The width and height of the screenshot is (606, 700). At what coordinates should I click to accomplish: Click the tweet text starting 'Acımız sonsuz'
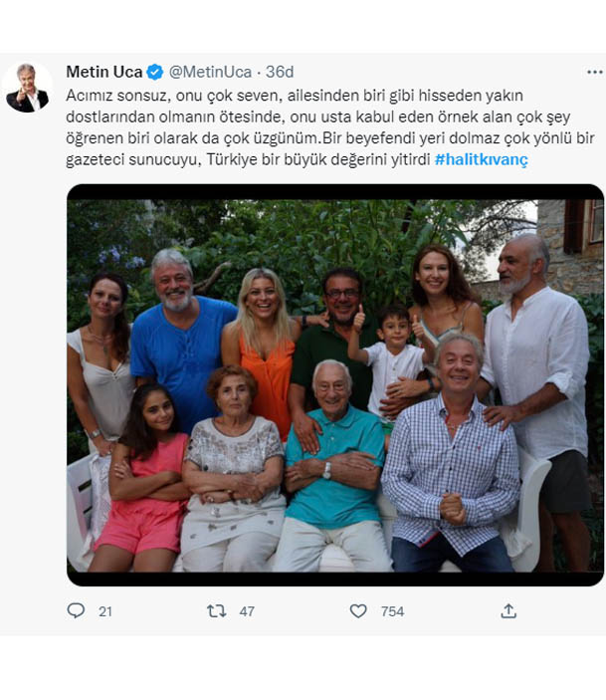330,127
